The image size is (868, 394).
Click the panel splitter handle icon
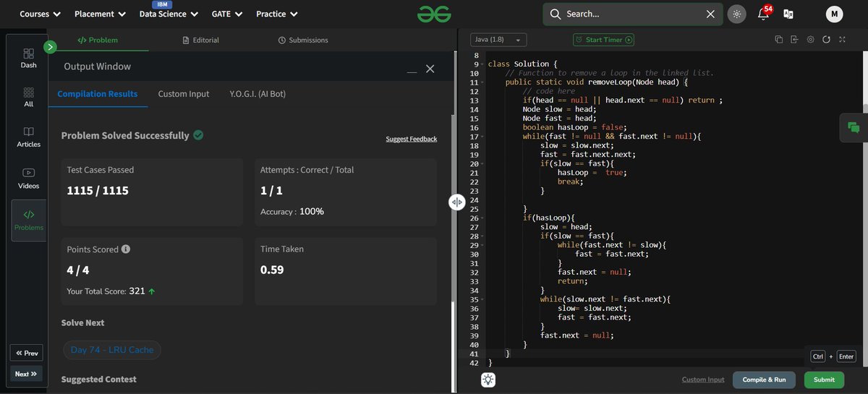457,202
